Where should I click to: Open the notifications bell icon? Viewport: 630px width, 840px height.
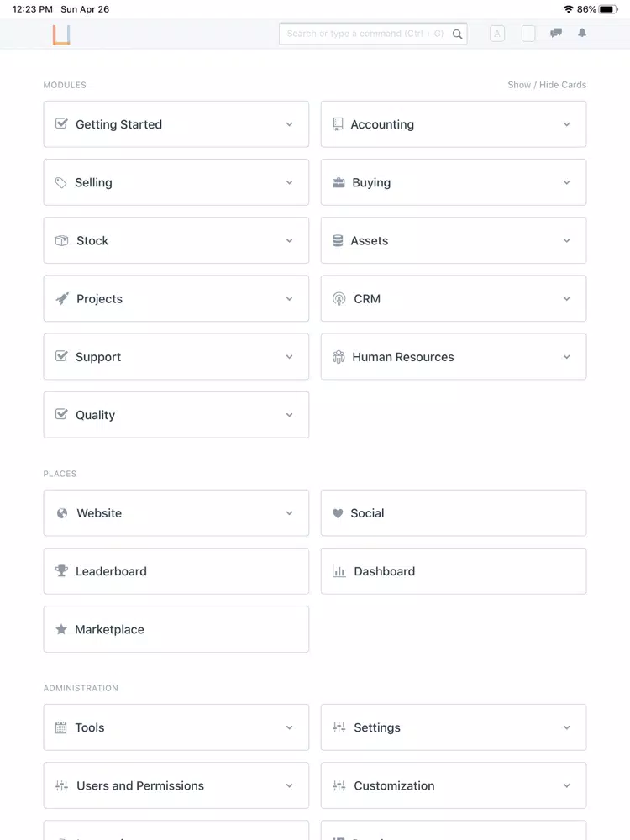pyautogui.click(x=582, y=34)
